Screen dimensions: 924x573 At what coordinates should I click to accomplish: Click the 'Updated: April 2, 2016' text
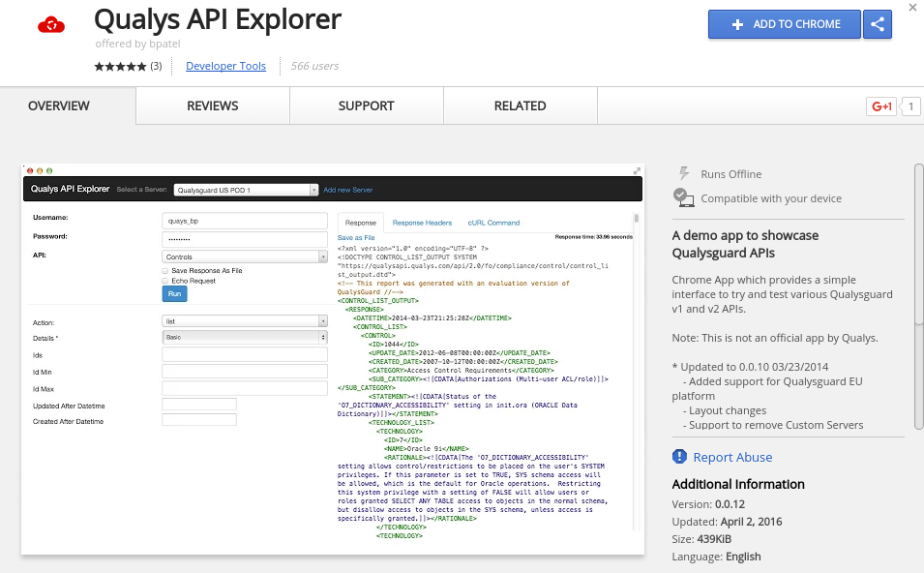727,522
